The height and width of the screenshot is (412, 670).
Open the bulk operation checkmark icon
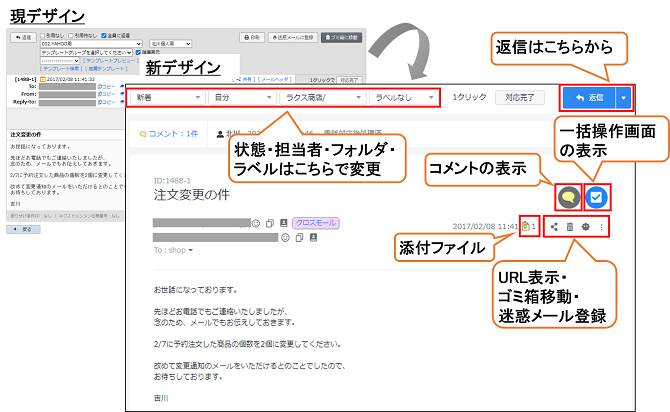[x=597, y=197]
